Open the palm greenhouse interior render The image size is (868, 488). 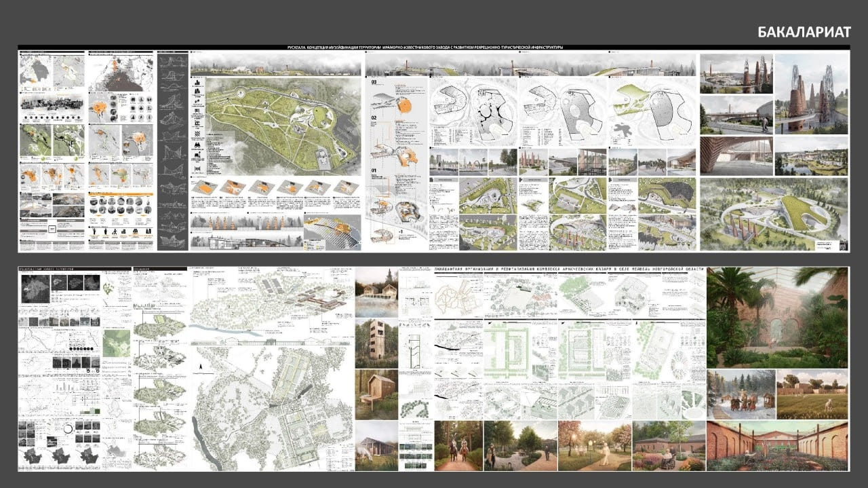776,316
